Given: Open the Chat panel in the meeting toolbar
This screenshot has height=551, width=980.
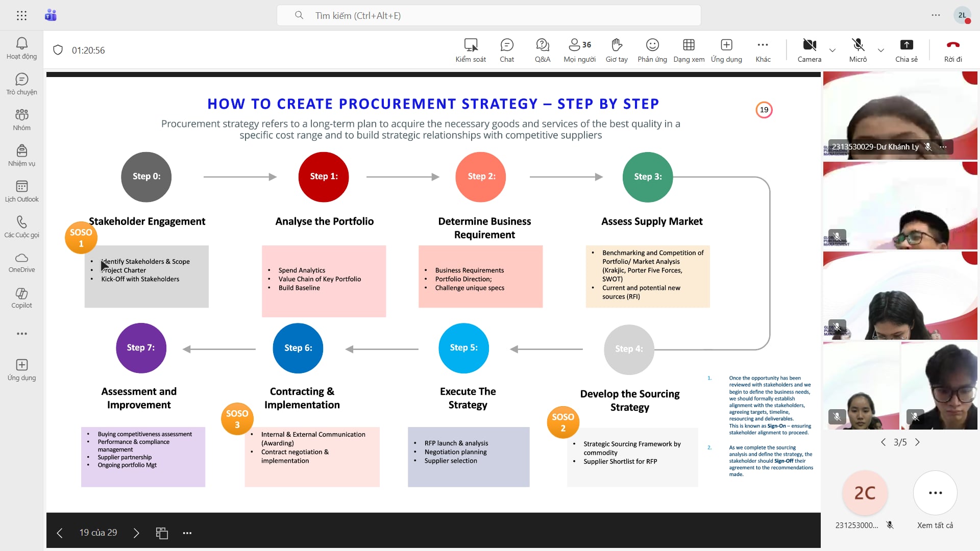Looking at the screenshot, I should [x=506, y=50].
